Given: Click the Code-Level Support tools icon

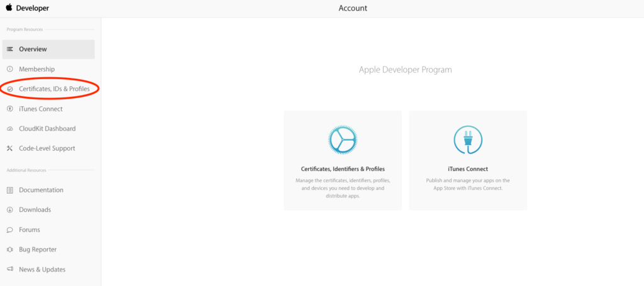Looking at the screenshot, I should [x=10, y=148].
